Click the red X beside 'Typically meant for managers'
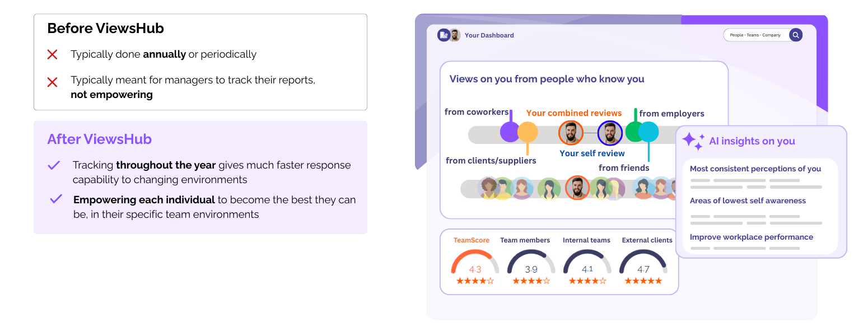The width and height of the screenshot is (868, 336). click(52, 82)
